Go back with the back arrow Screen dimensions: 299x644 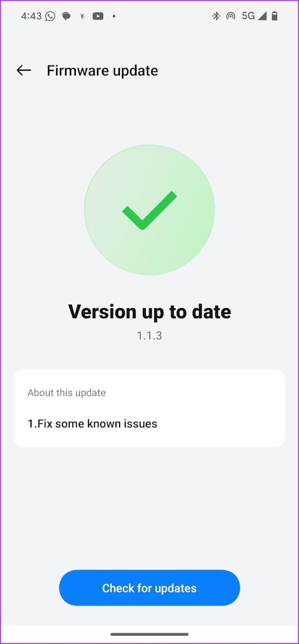click(23, 70)
